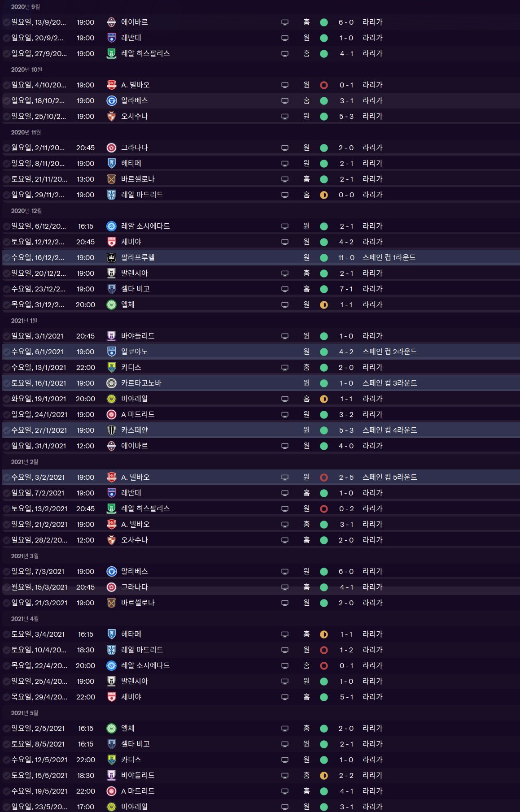Screen dimensions: 520x812
Task: Select the A. 빌바오 crest in the 4/10/2020 row
Action: click(111, 85)
